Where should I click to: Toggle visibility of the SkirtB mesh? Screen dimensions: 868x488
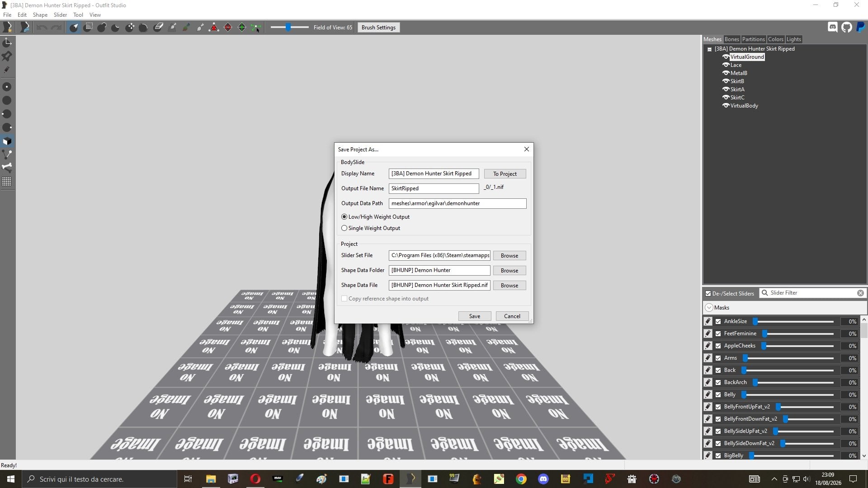pyautogui.click(x=726, y=81)
